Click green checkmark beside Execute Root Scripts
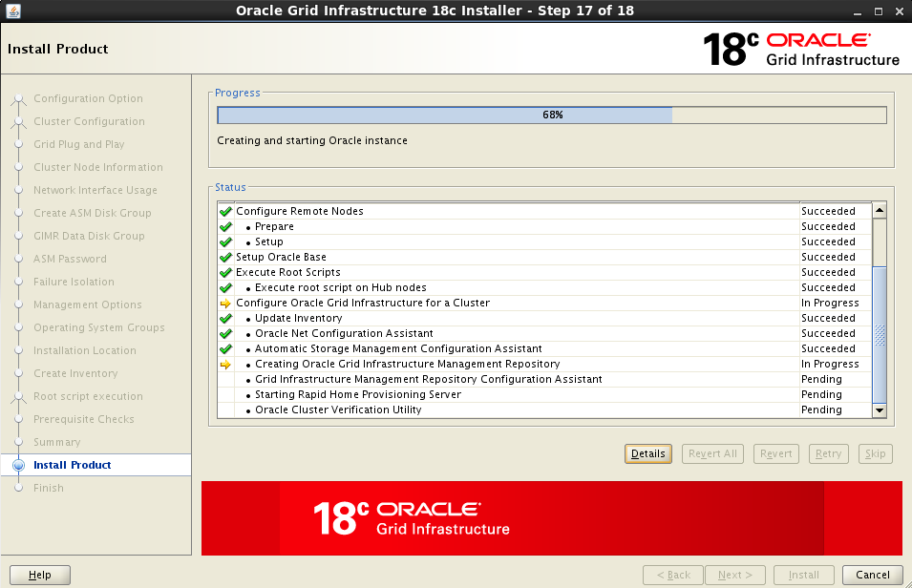The image size is (912, 588). coord(225,273)
